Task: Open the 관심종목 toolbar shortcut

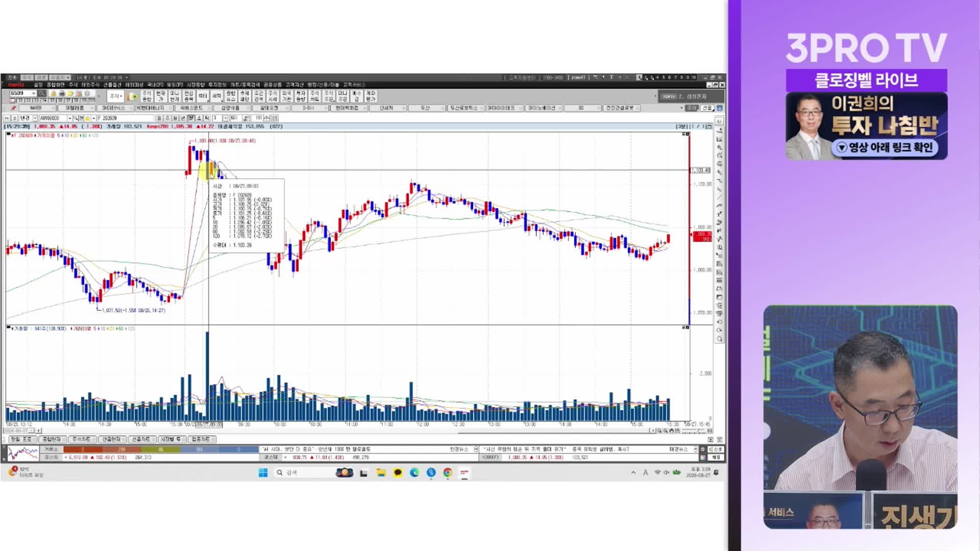Action: [189, 96]
